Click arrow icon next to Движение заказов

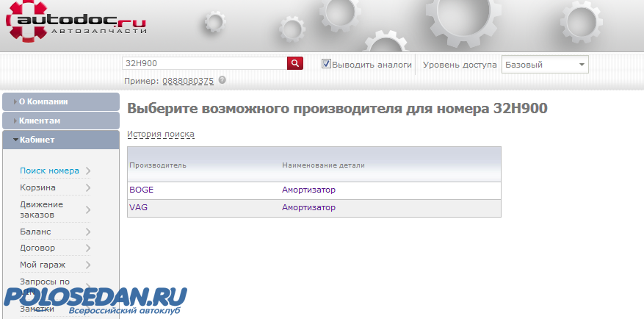pos(88,210)
